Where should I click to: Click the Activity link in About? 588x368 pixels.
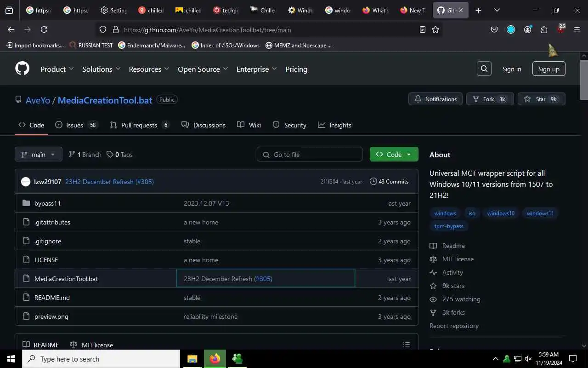[x=452, y=272]
